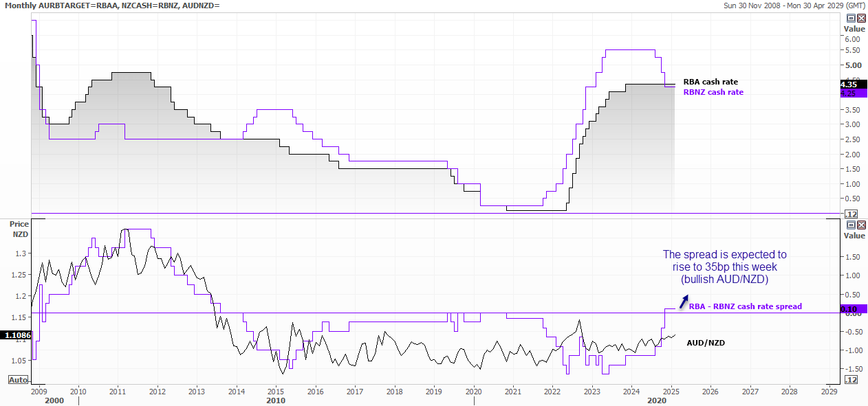Click the 1.1086 price tag on left axis
This screenshot has height=406, width=868.
pos(15,335)
